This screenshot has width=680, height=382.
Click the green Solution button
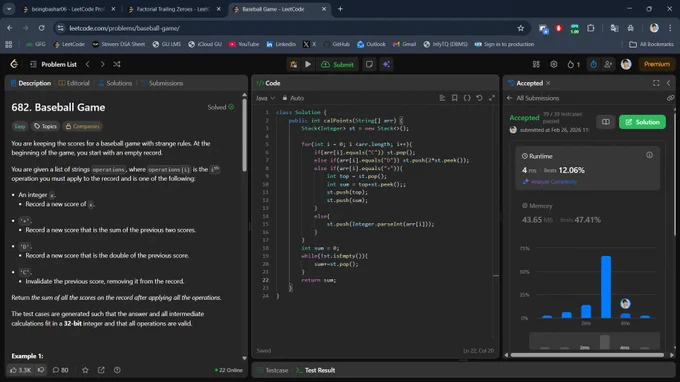tap(642, 122)
